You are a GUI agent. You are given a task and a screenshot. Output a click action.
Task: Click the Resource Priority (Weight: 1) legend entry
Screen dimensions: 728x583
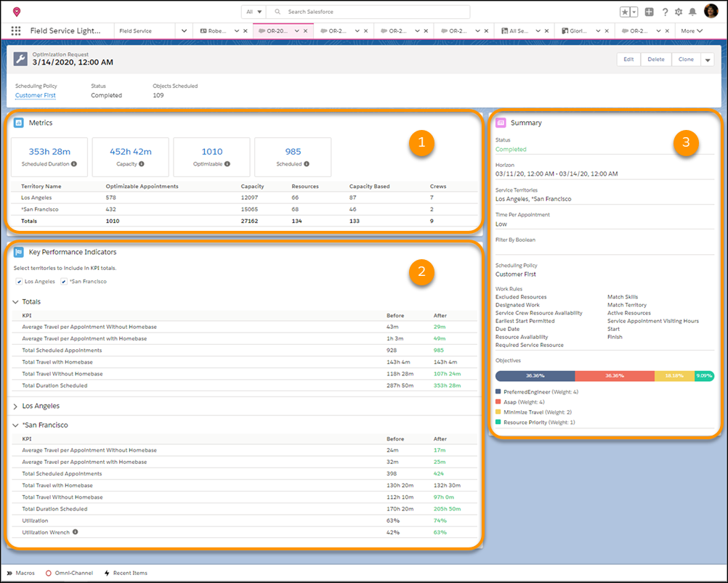coord(535,423)
